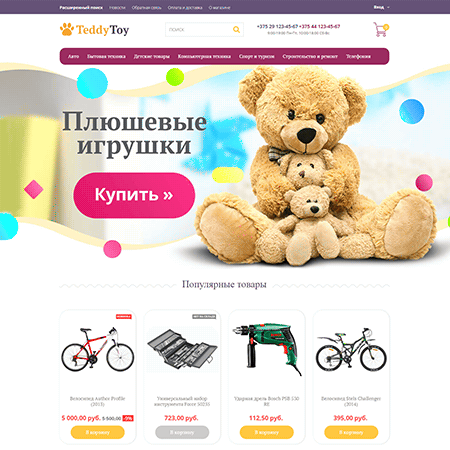Click into the Поиск search field

click(x=199, y=30)
